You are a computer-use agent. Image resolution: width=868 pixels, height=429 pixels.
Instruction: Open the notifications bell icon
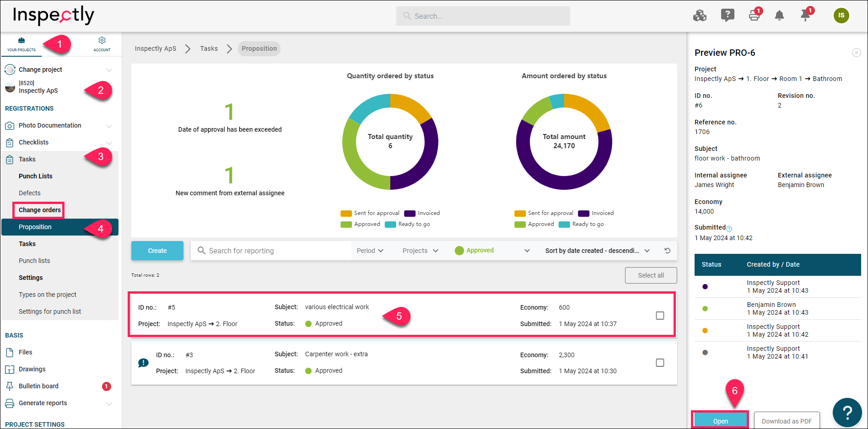point(779,16)
